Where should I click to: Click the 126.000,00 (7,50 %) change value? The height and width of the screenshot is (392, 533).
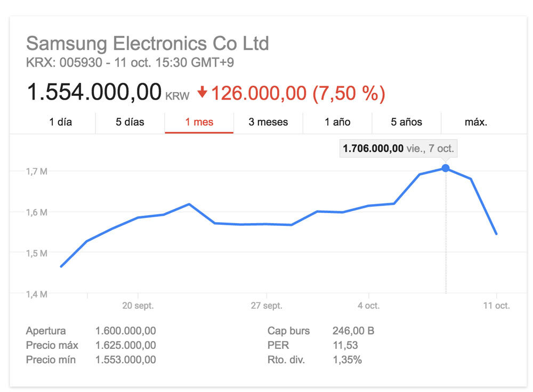[x=298, y=93]
